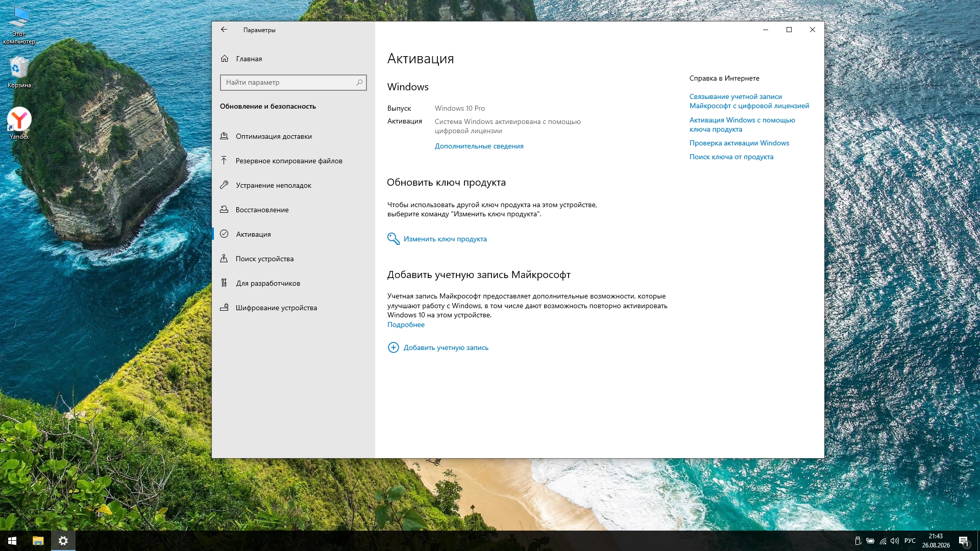Open Поиск ключа от продукта help link
Viewport: 980px width, 551px height.
731,157
